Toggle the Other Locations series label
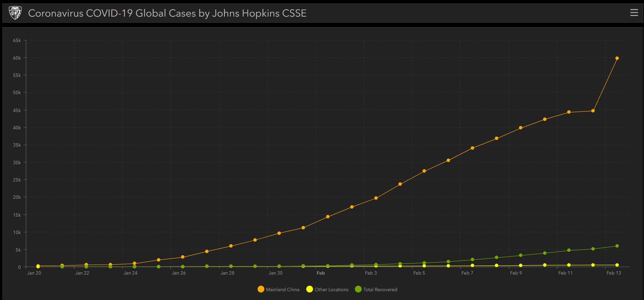The width and height of the screenshot is (644, 300). coord(331,290)
